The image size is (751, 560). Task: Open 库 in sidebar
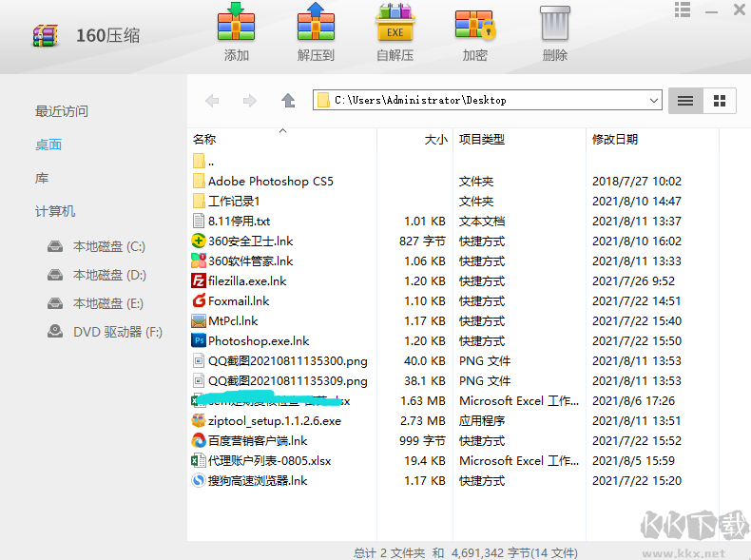(x=42, y=178)
